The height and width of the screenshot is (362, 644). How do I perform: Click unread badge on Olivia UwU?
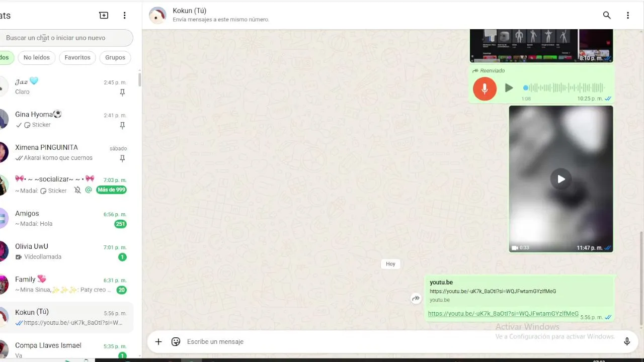pos(122,257)
